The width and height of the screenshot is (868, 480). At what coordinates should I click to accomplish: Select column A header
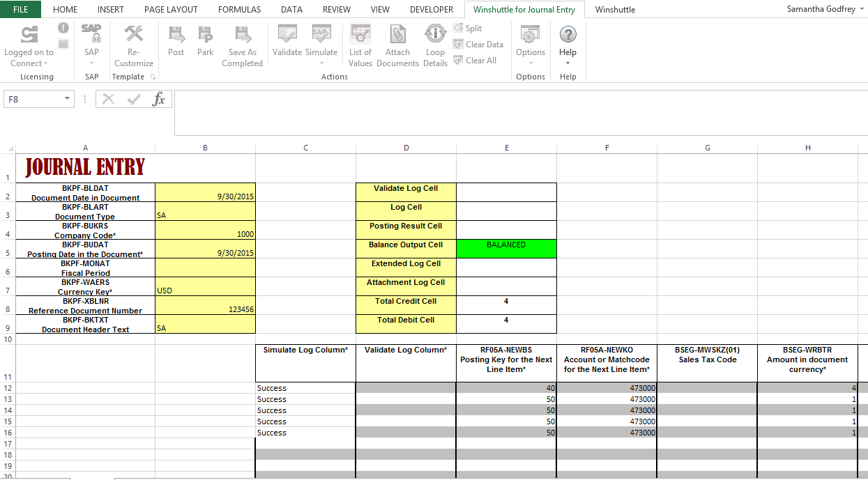(x=85, y=148)
